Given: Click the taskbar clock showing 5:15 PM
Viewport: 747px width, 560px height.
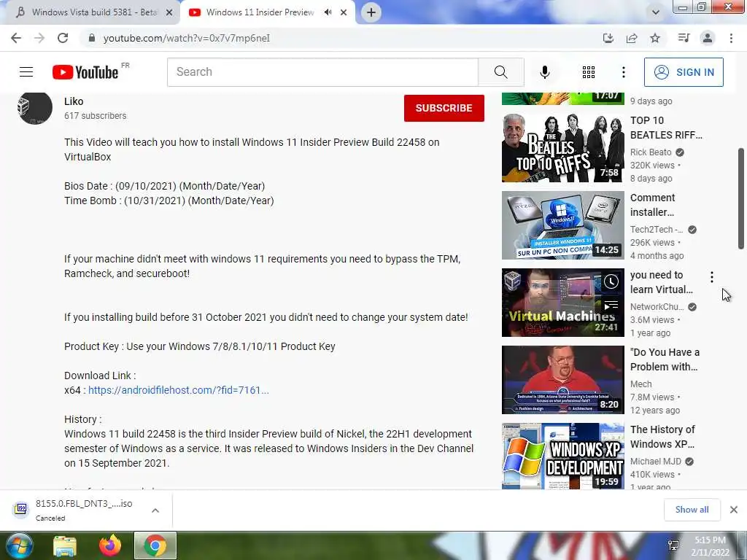Looking at the screenshot, I should pos(710,546).
